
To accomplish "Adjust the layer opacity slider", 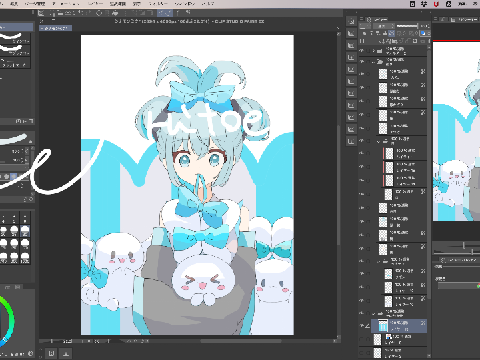I will (x=407, y=26).
